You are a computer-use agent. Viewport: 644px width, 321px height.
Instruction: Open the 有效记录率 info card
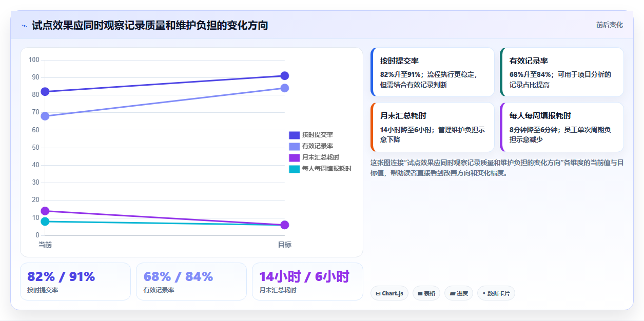(x=562, y=72)
